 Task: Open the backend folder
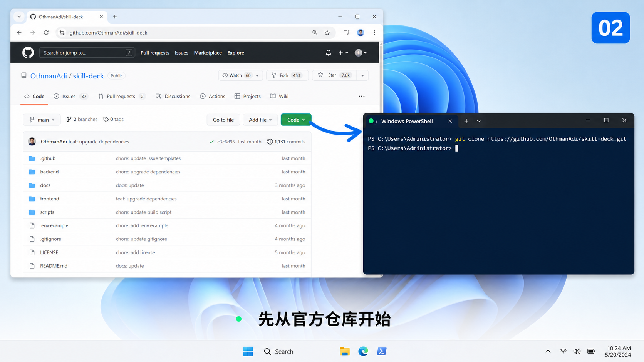49,172
